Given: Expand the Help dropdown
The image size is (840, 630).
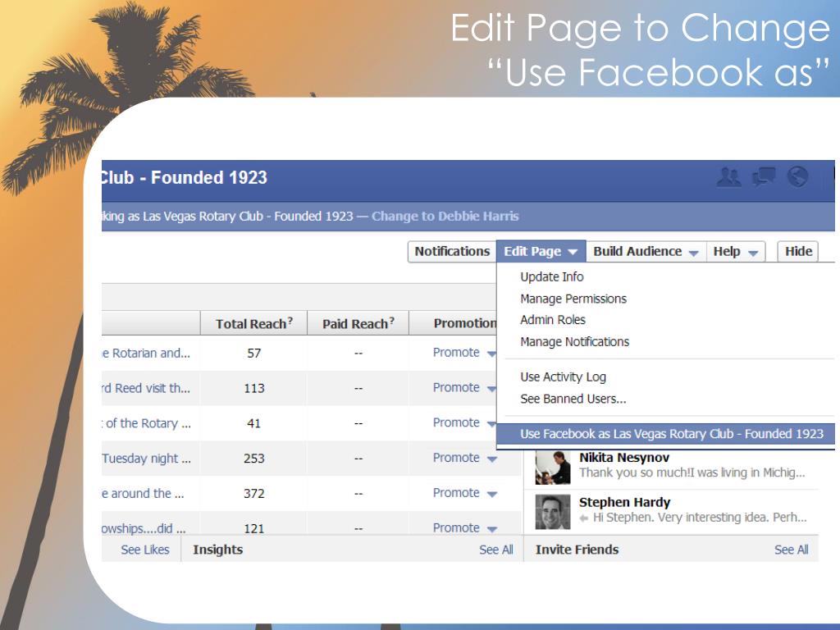Looking at the screenshot, I should (736, 251).
